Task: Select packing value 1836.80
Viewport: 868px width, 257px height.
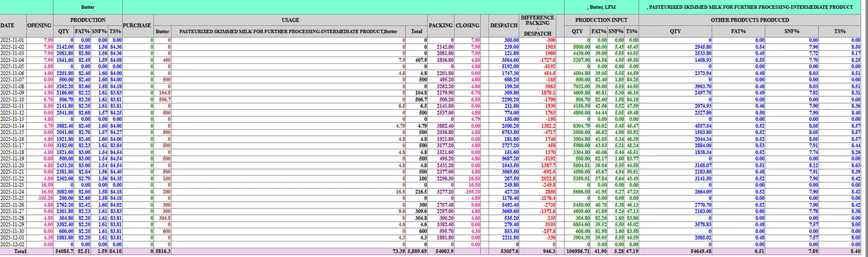Action: coord(445,60)
